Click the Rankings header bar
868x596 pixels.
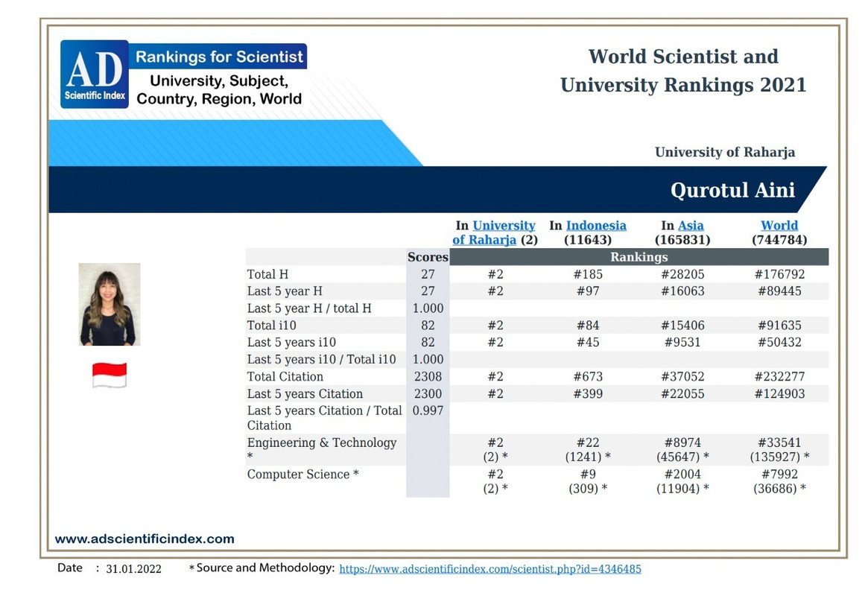(639, 257)
